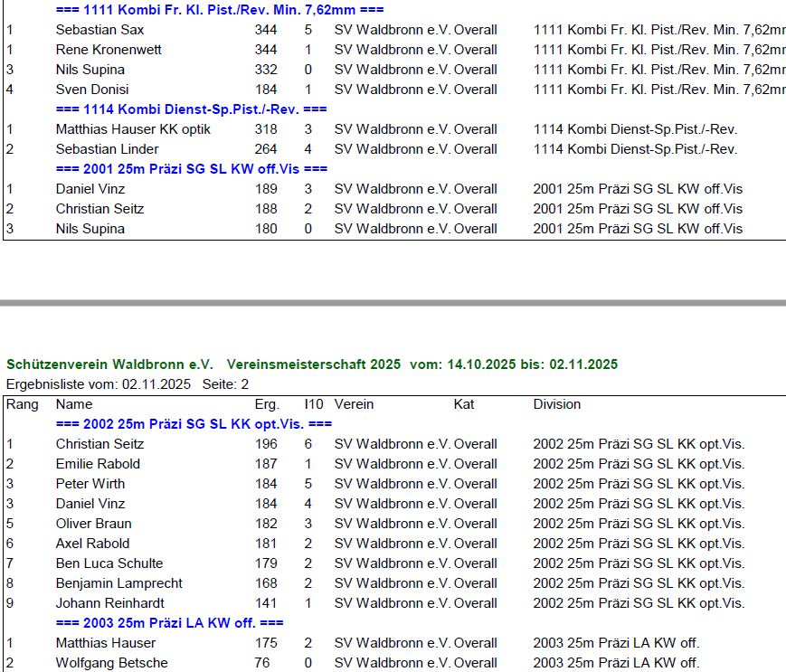This screenshot has height=672, width=786.
Task: Select Ben Luca Schulte in the list
Action: tap(109, 563)
